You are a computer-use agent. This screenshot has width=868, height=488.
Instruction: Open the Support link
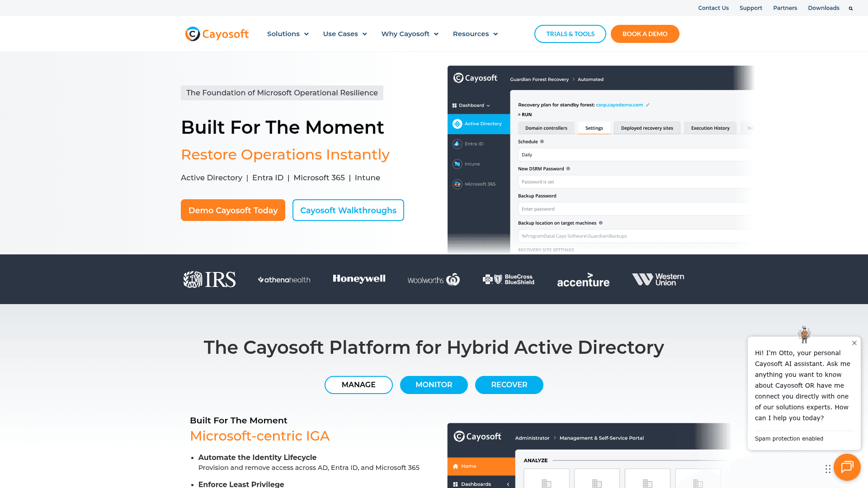click(751, 8)
